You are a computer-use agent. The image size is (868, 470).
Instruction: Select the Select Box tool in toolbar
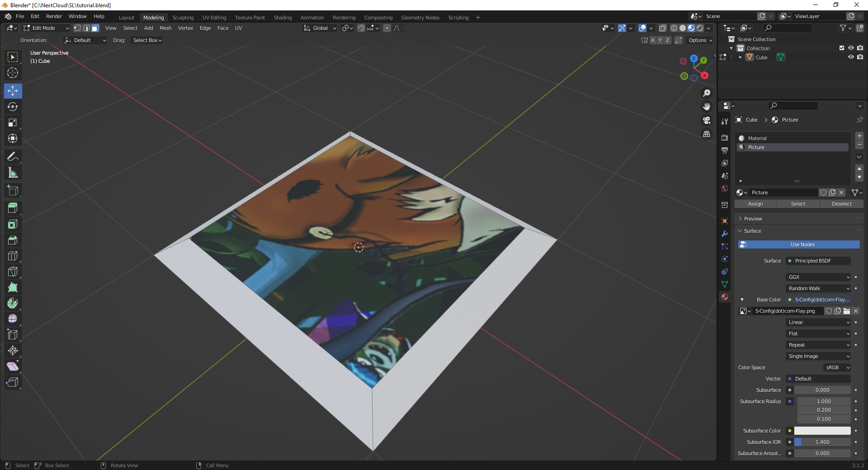click(x=13, y=57)
